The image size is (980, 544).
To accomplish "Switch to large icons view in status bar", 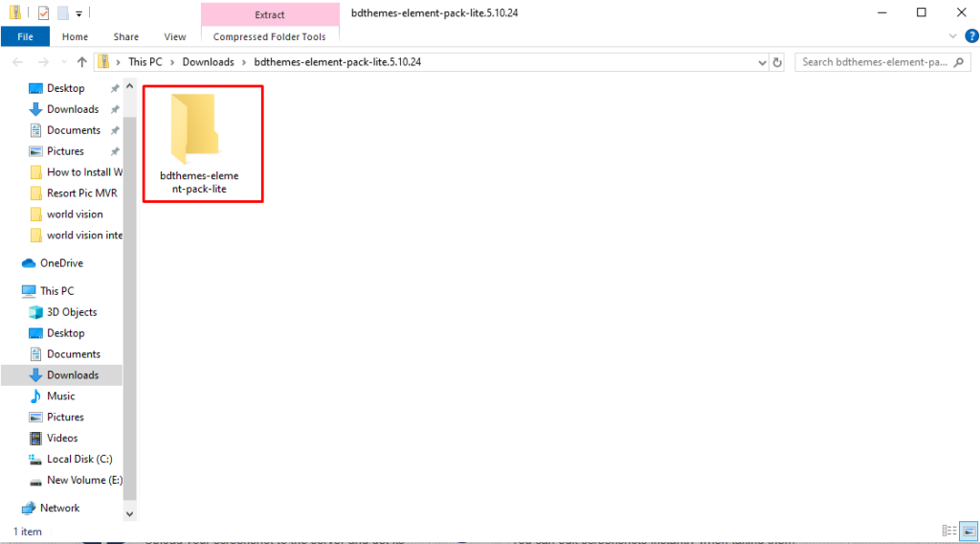I will tap(968, 531).
